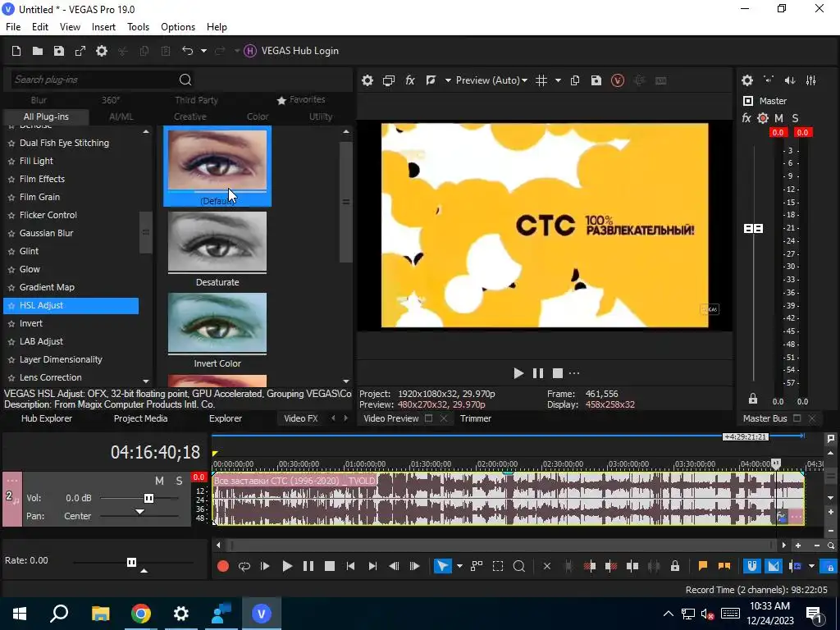Play preview in Video Preview window
Screen dimensions: 840x630
click(x=518, y=373)
